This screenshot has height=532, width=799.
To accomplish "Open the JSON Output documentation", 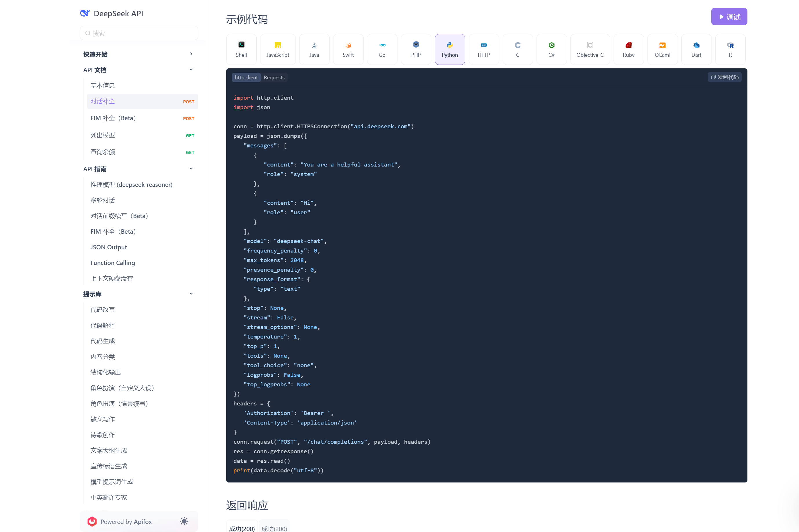I will click(x=109, y=247).
